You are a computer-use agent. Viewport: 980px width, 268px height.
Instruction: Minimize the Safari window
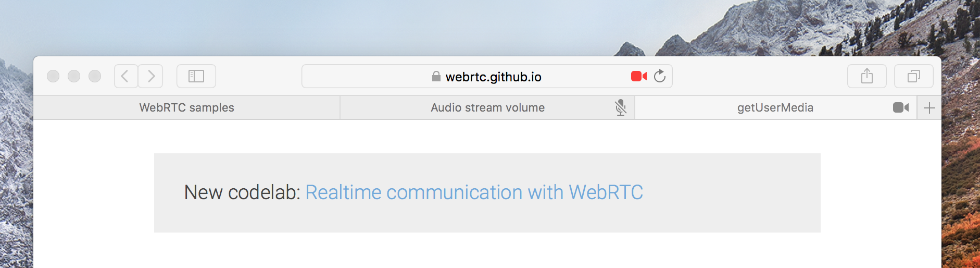point(74,76)
